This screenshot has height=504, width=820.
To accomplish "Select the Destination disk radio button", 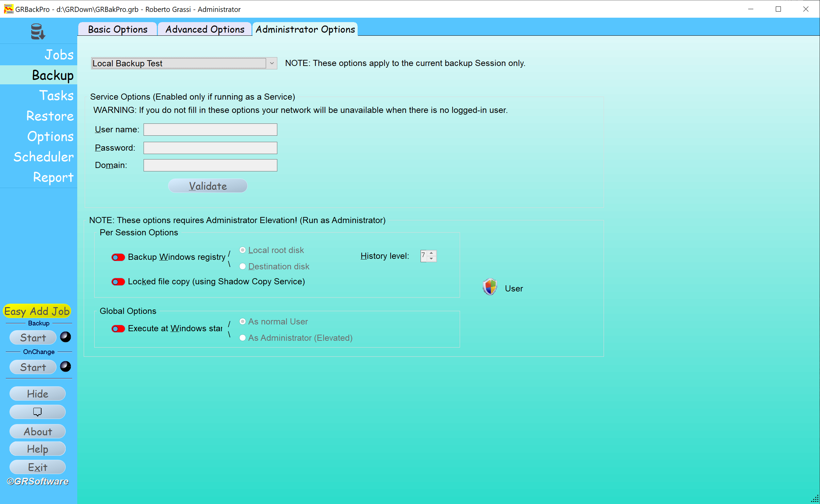I will (x=243, y=266).
